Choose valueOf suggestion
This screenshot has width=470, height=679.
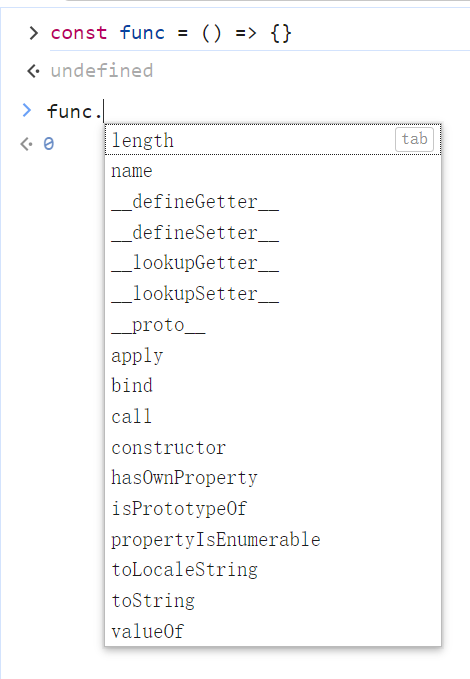coord(273,632)
